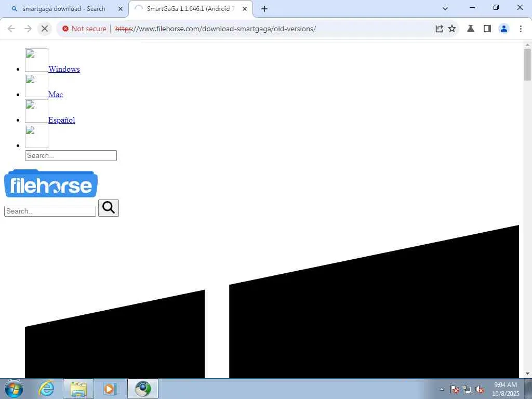Expand the tab search chevron
Image resolution: width=532 pixels, height=399 pixels.
tap(445, 9)
